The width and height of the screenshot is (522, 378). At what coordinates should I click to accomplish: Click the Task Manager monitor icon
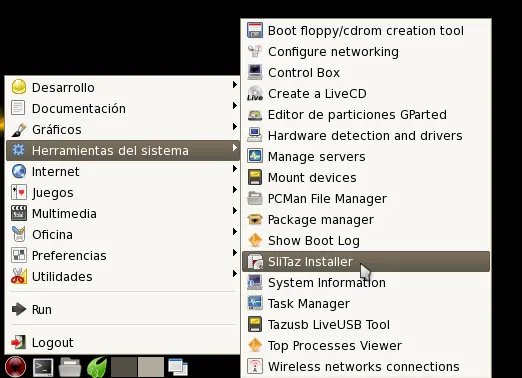click(x=255, y=303)
